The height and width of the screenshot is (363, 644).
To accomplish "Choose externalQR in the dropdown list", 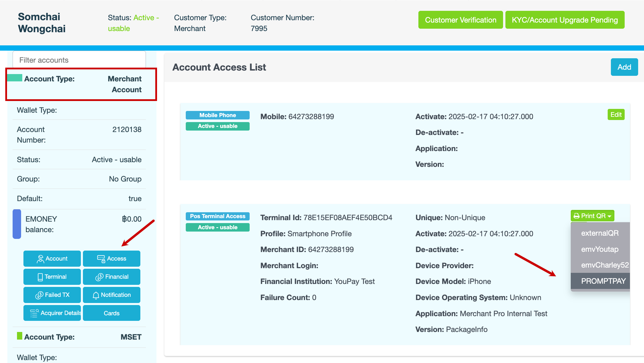I will (x=600, y=233).
